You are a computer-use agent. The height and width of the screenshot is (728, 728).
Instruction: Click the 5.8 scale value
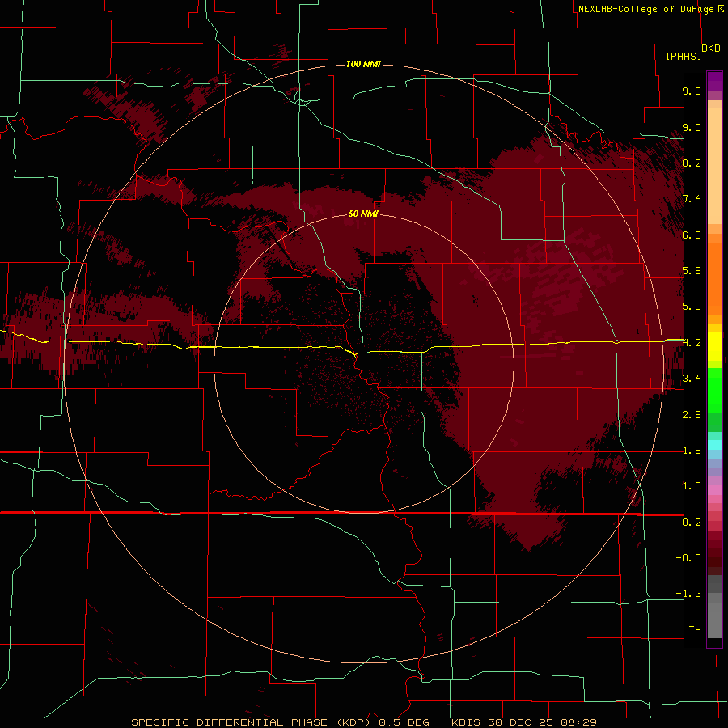692,271
